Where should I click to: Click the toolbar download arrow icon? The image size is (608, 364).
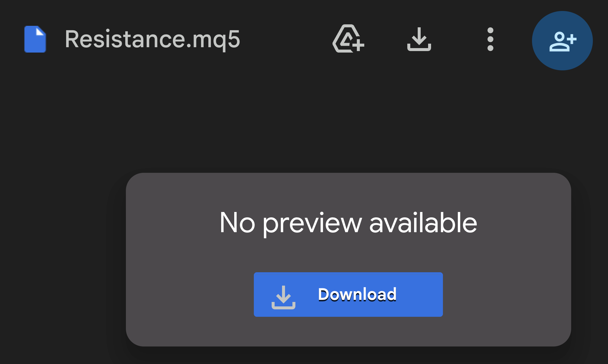tap(419, 39)
